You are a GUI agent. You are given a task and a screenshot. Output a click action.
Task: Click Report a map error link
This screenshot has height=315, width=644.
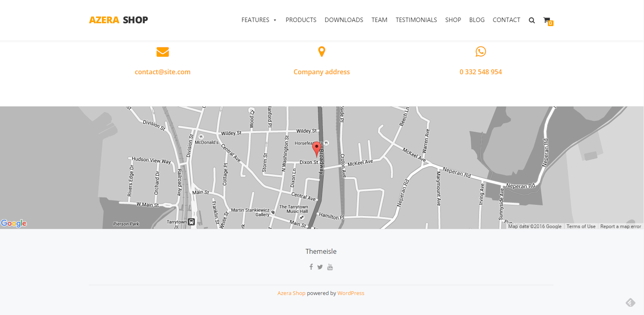click(620, 226)
